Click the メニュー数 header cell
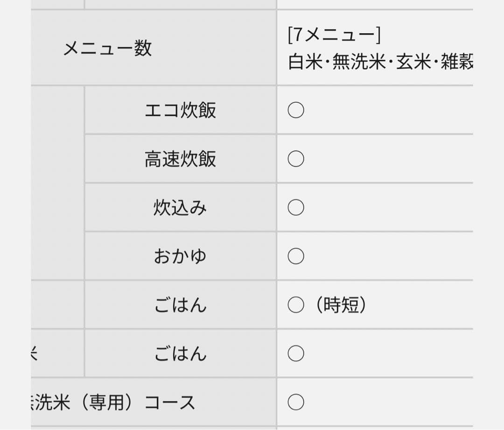This screenshot has width=504, height=430. (x=107, y=48)
